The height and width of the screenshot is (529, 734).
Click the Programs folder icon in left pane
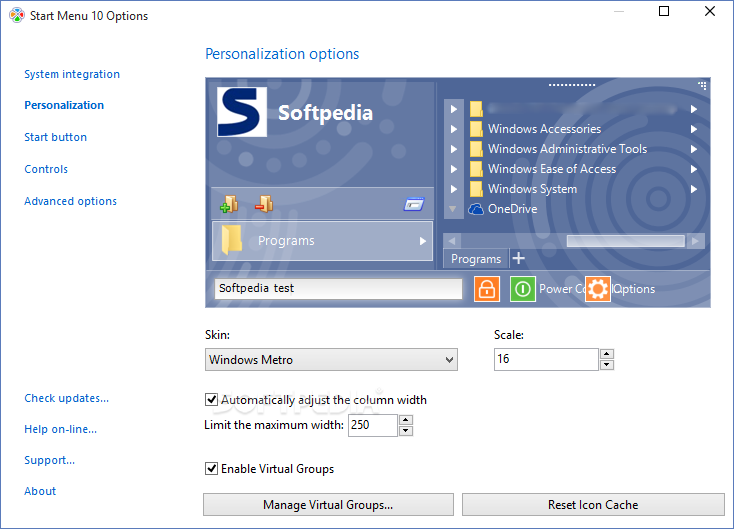click(232, 240)
